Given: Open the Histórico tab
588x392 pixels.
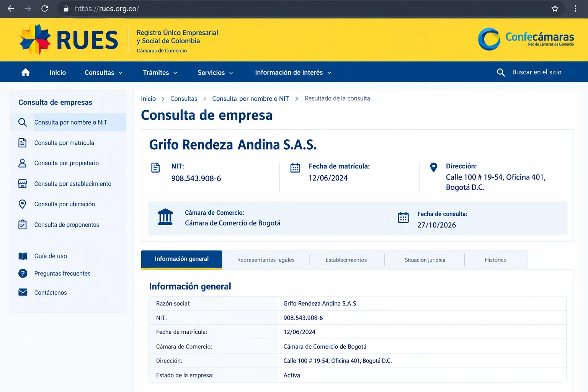Looking at the screenshot, I should coord(496,260).
